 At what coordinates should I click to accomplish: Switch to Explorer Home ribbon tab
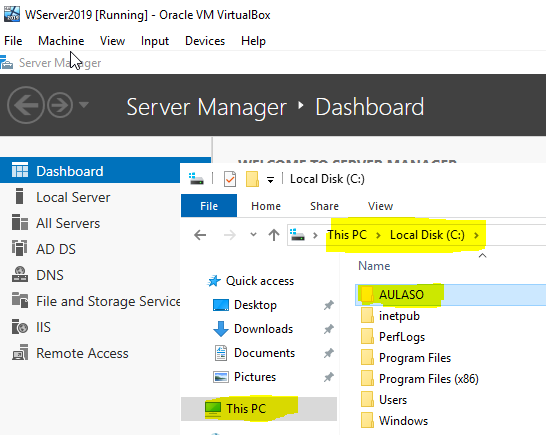tap(266, 206)
